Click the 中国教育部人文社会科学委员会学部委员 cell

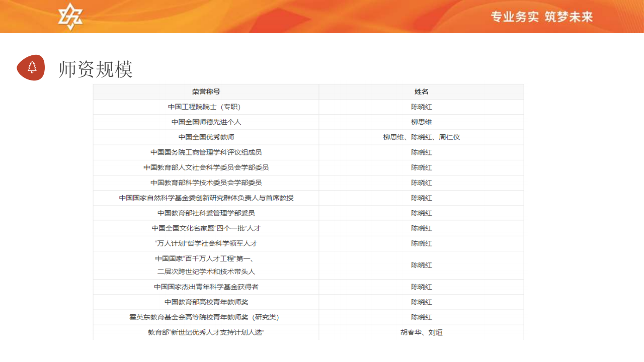206,167
